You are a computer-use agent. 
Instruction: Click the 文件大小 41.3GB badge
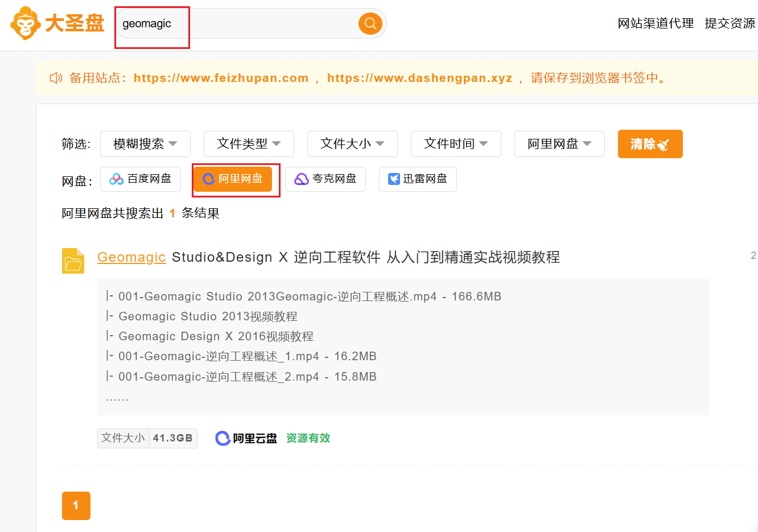pos(147,438)
